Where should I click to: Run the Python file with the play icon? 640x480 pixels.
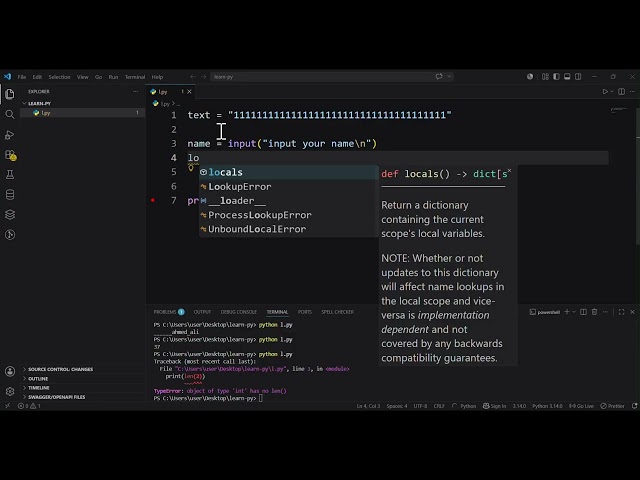[605, 91]
